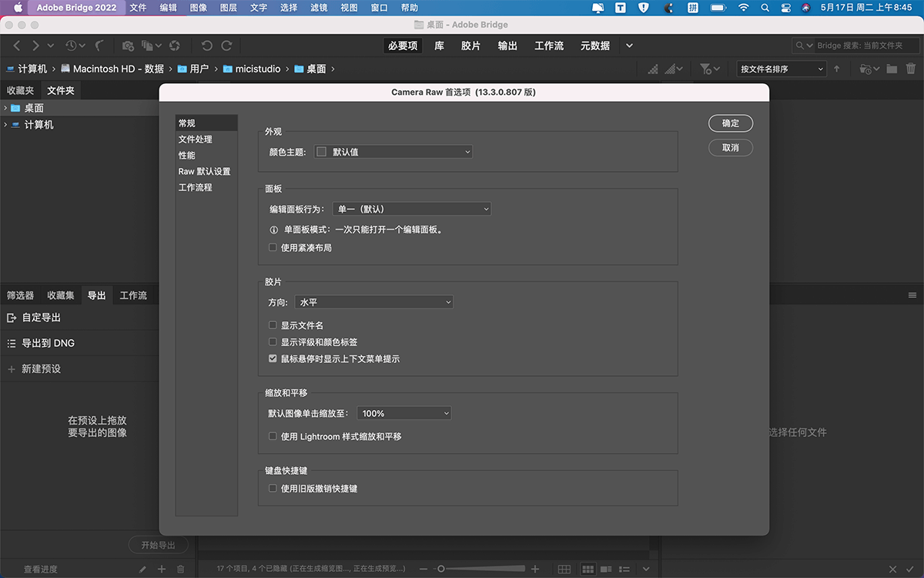Open the 颜色主题 dropdown
Screen dimensions: 924x578
point(393,152)
